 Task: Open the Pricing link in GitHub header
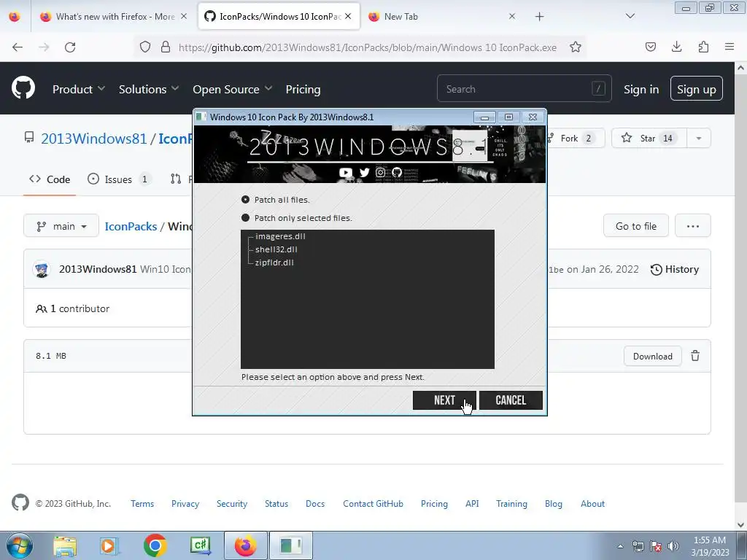tap(303, 89)
